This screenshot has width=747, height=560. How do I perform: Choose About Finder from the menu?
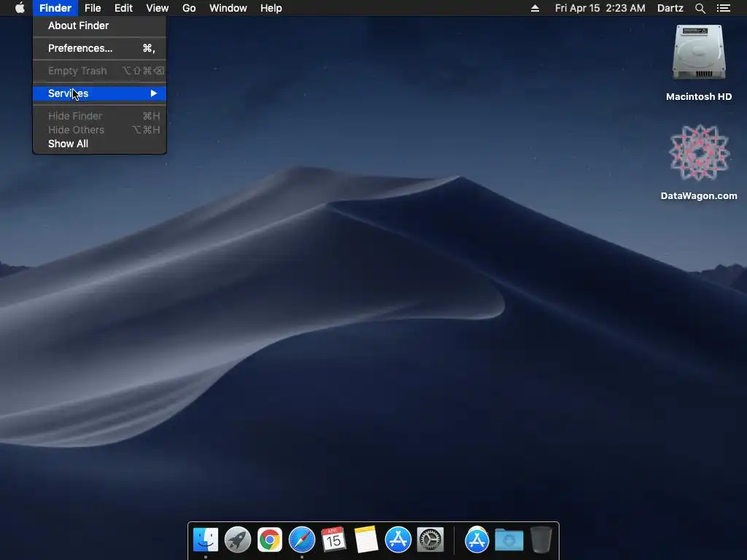(x=99, y=26)
